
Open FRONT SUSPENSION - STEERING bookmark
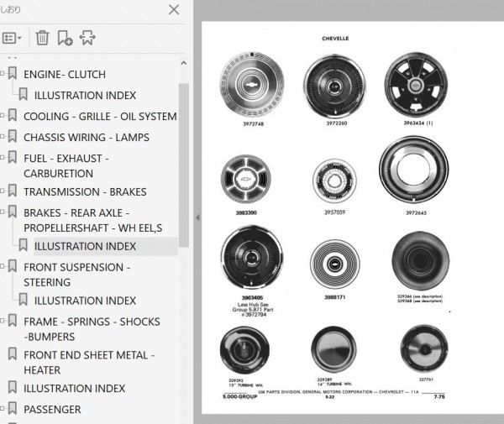click(76, 275)
